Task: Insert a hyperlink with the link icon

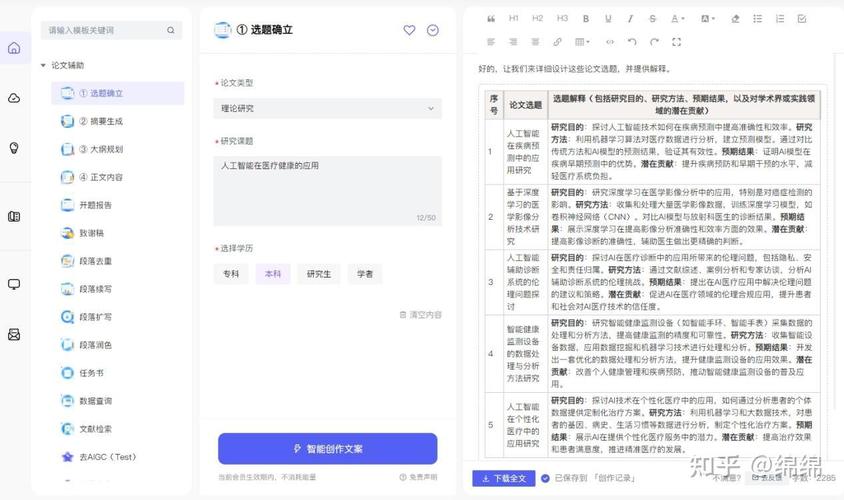Action: (x=557, y=41)
